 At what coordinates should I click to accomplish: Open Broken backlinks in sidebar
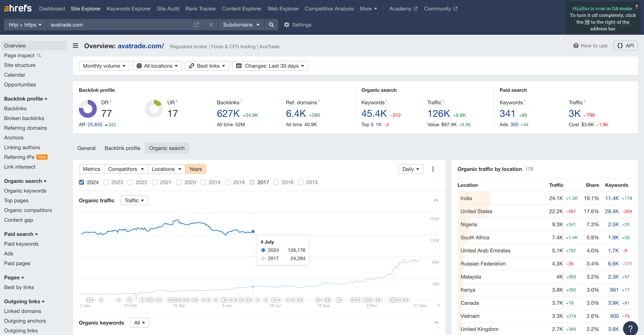[24, 118]
